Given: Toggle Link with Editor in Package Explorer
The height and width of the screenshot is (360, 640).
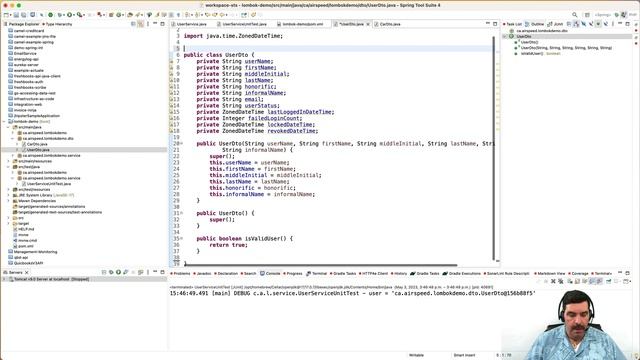Looking at the screenshot, I should (x=140, y=24).
